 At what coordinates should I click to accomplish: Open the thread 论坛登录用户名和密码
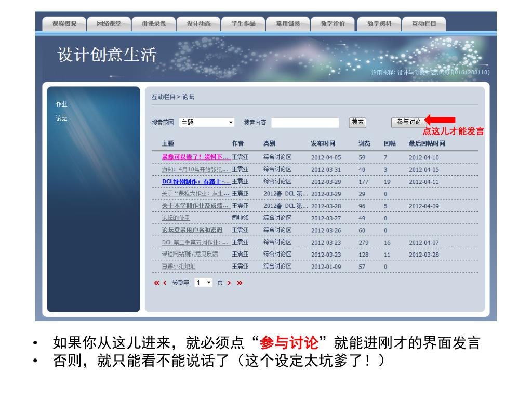click(192, 230)
